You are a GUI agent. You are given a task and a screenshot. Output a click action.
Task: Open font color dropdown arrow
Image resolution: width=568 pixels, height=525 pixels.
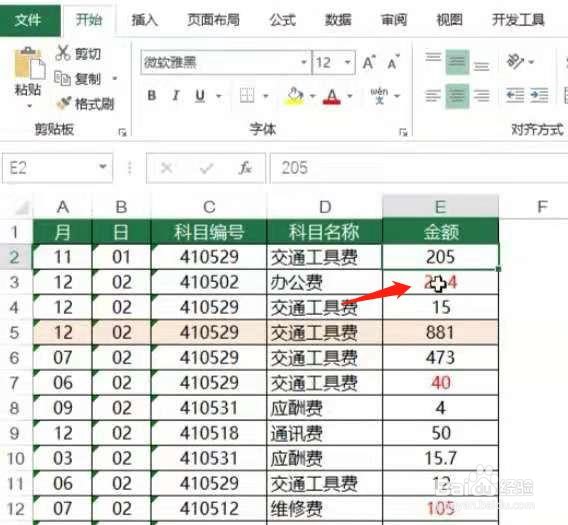coord(350,96)
